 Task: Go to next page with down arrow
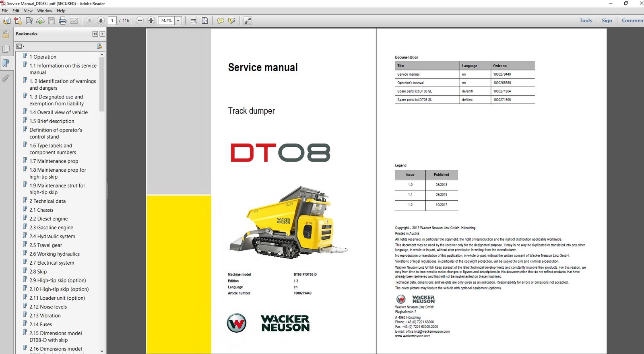coord(101,21)
